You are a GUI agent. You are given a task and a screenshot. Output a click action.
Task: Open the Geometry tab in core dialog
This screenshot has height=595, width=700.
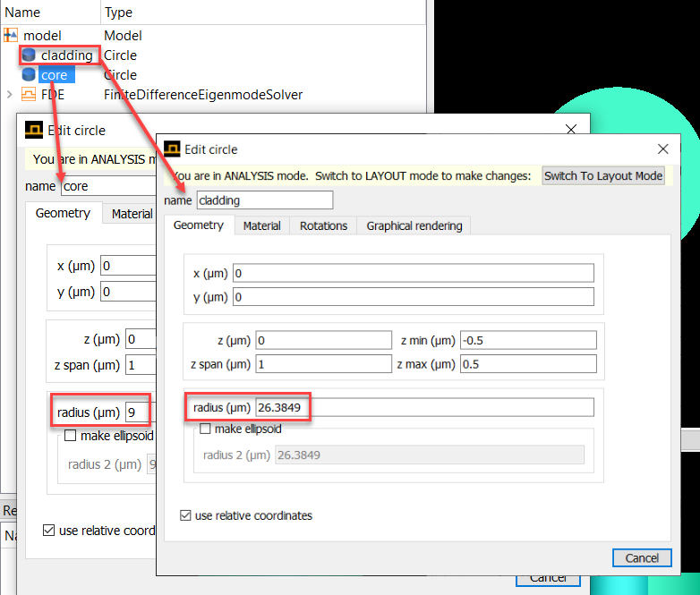point(63,213)
